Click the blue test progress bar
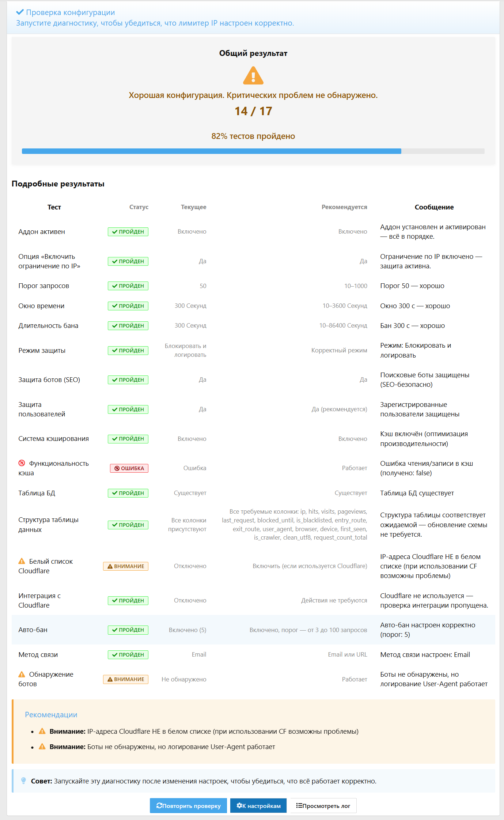 [x=212, y=151]
